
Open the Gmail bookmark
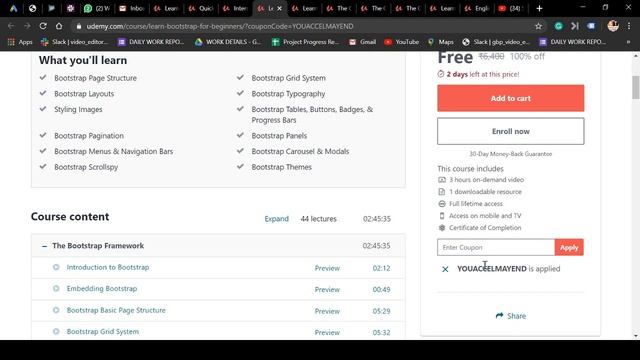click(x=362, y=42)
